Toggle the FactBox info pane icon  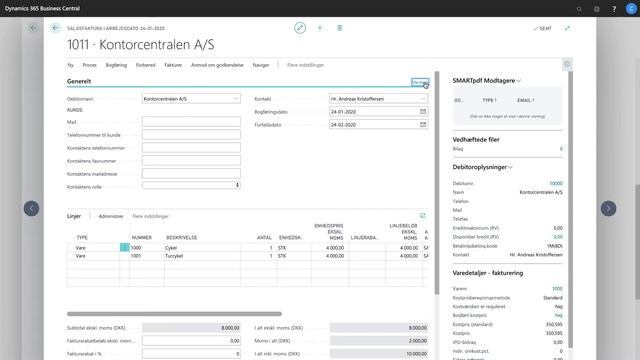click(567, 64)
